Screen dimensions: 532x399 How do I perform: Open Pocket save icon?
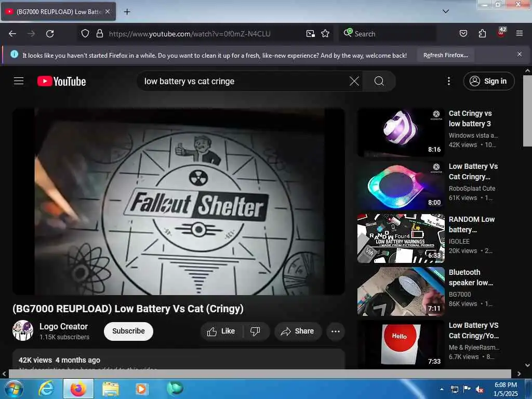tap(463, 34)
